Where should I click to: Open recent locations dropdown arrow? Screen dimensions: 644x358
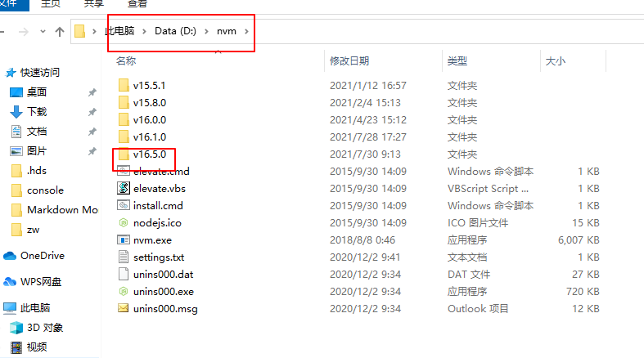click(43, 31)
